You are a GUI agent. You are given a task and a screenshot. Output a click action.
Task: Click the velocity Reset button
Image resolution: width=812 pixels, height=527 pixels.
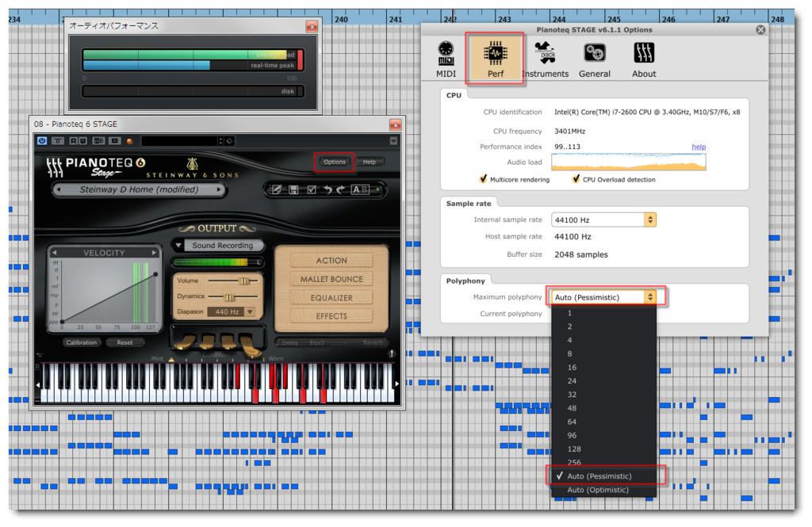pos(124,342)
